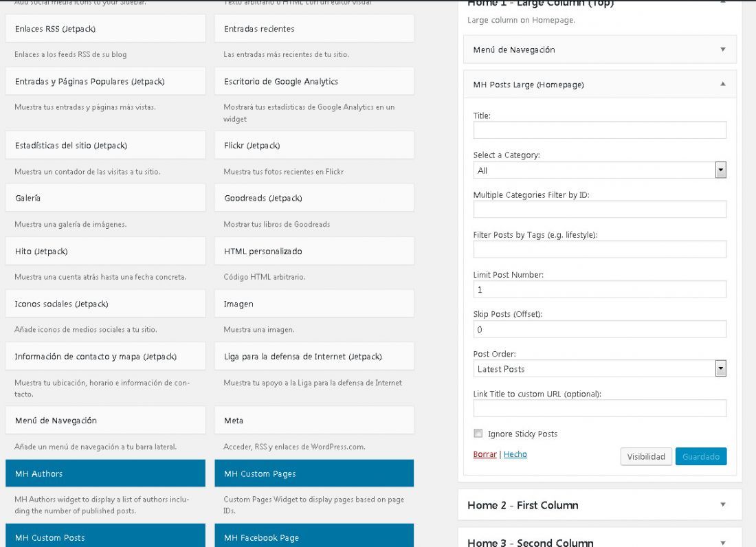Open the Visibilidad button

(x=645, y=456)
